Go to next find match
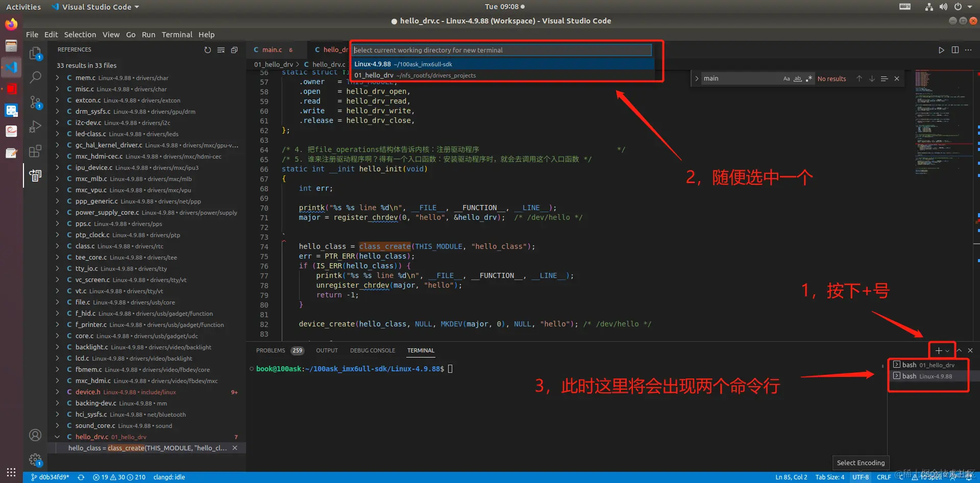The image size is (980, 483). 872,79
